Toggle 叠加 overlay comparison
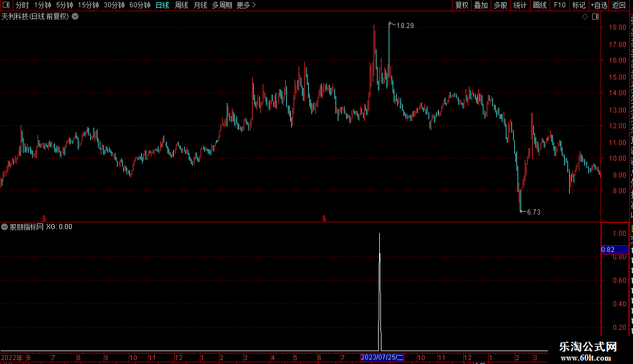 pyautogui.click(x=481, y=5)
